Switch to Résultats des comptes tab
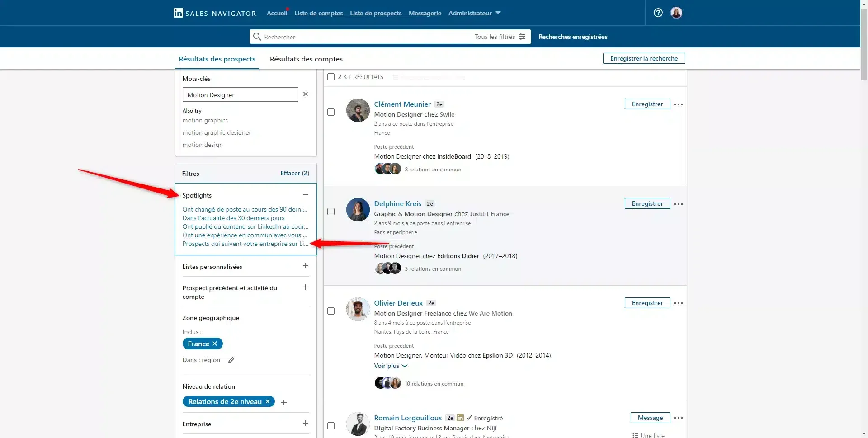The height and width of the screenshot is (438, 868). tap(306, 59)
